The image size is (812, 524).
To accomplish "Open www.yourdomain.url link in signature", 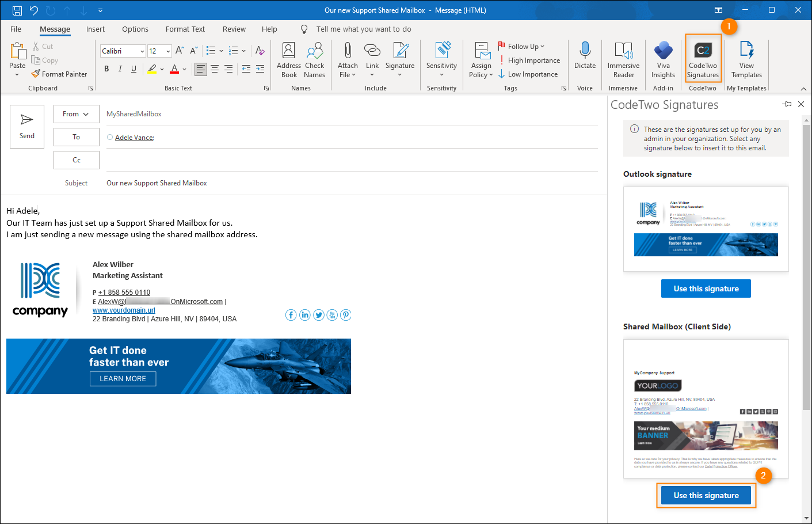I will [124, 310].
